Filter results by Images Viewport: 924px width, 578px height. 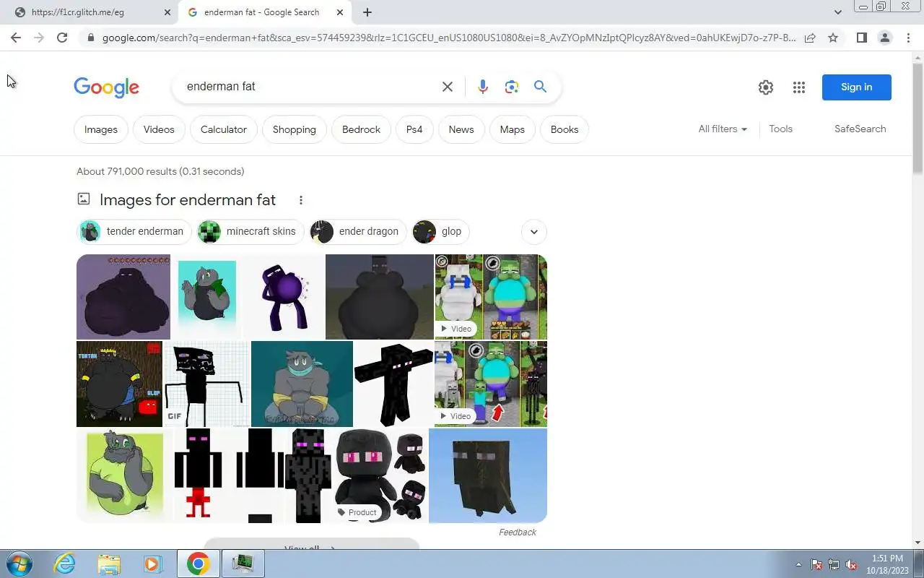101,129
